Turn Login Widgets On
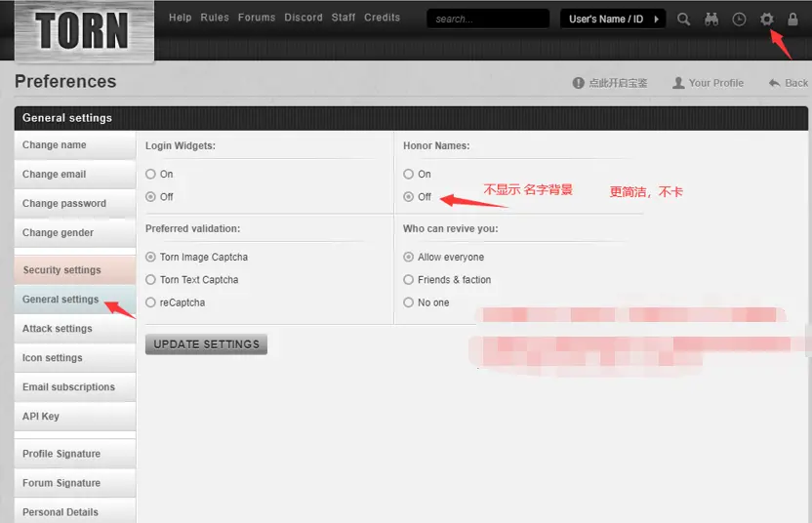Image resolution: width=812 pixels, height=523 pixels. tap(150, 174)
